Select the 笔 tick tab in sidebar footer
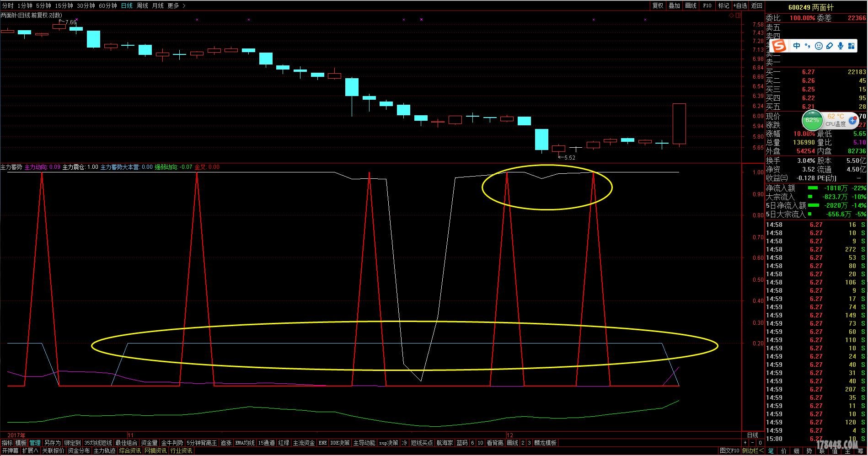 771,451
